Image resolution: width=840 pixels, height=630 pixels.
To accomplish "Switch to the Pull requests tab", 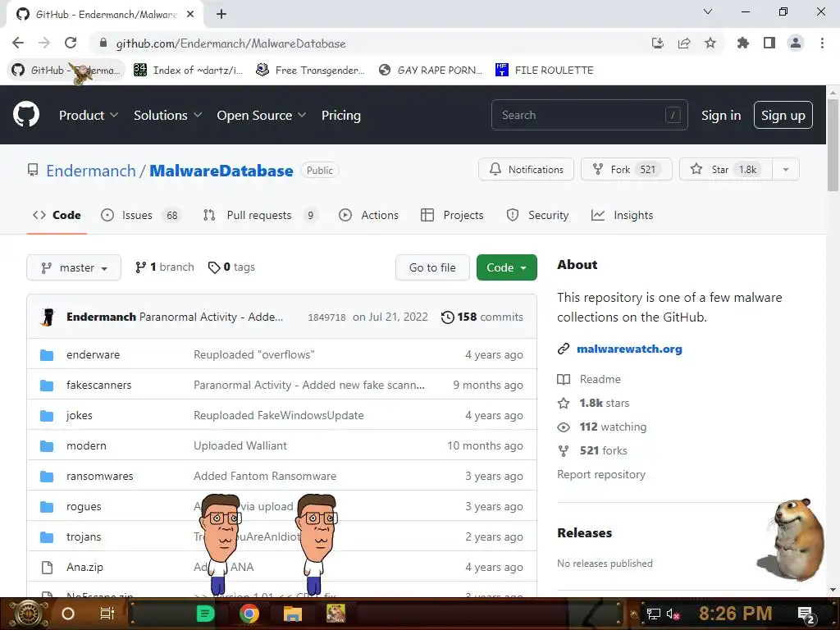I will 261,216.
